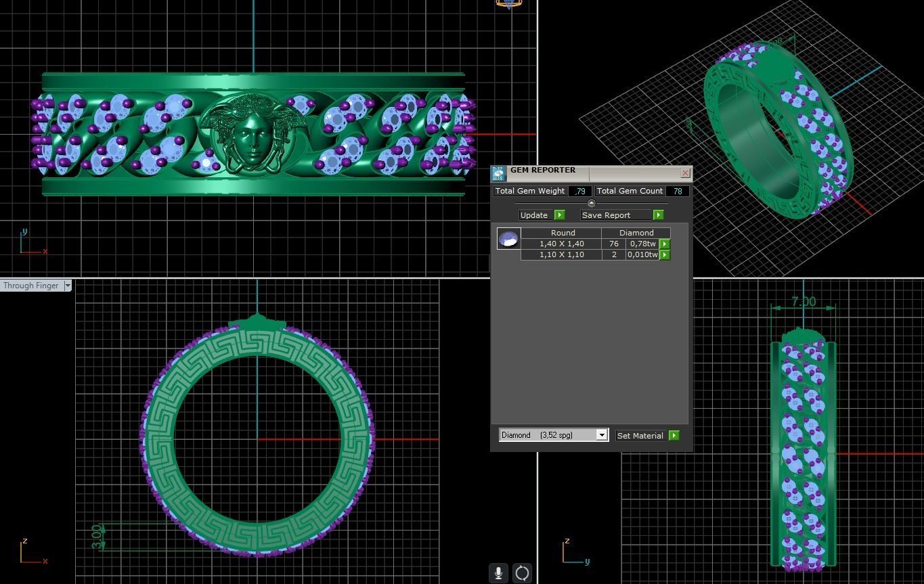This screenshot has height=584, width=924.
Task: Click the Total Gem Count value field
Action: click(678, 191)
